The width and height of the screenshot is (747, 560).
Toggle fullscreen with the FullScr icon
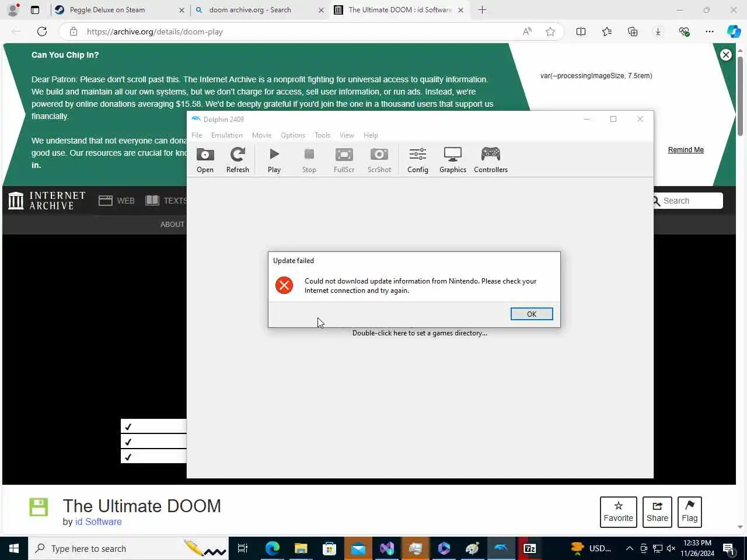(x=344, y=160)
